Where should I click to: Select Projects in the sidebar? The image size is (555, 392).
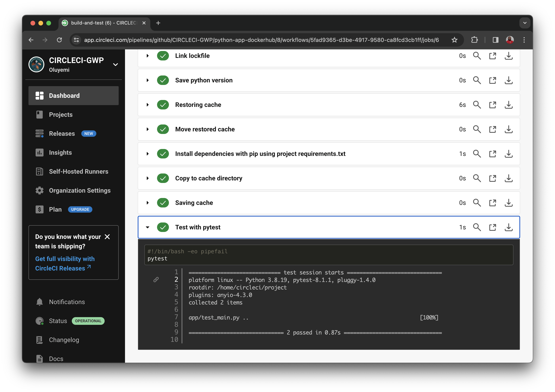point(61,114)
